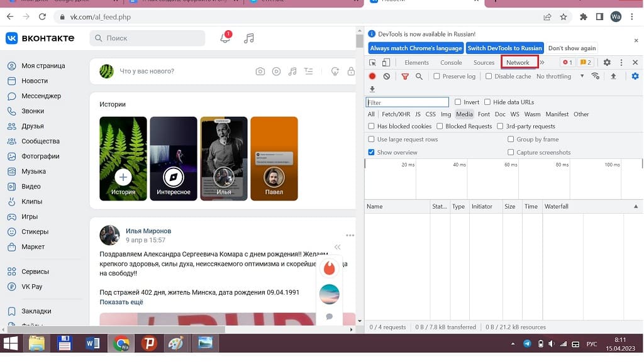Clear the network log
This screenshot has width=644, height=362.
pyautogui.click(x=387, y=76)
